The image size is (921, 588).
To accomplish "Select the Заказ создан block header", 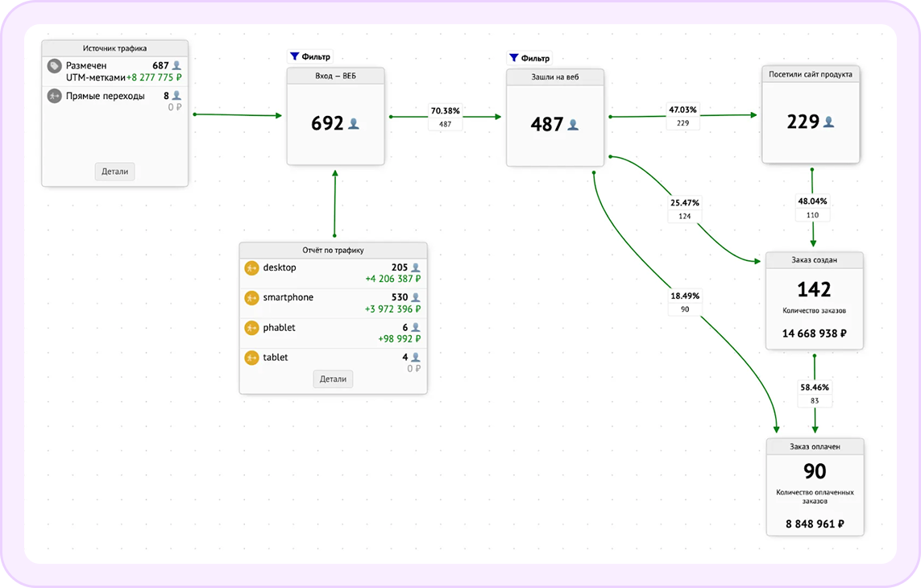I will (814, 260).
